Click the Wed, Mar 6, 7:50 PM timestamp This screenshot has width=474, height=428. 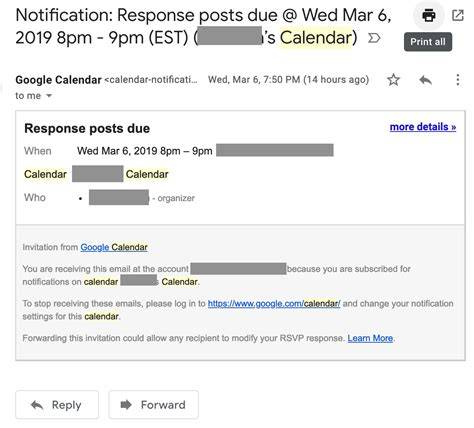point(288,80)
